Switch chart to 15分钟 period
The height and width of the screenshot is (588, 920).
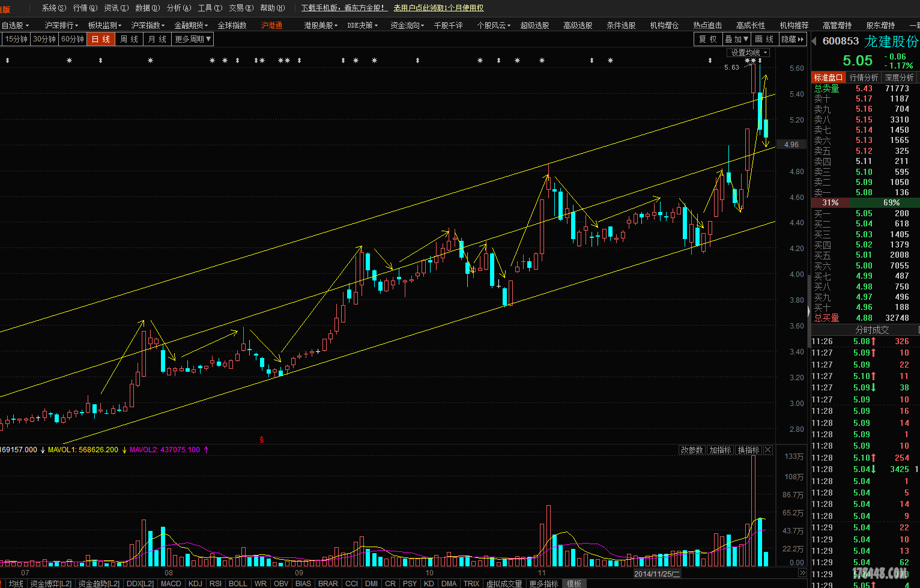pos(16,39)
